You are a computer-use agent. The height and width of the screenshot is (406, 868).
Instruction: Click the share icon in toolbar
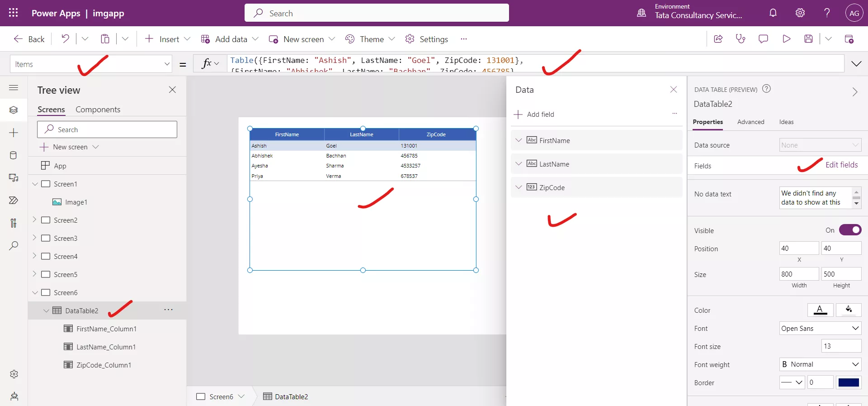(x=718, y=39)
